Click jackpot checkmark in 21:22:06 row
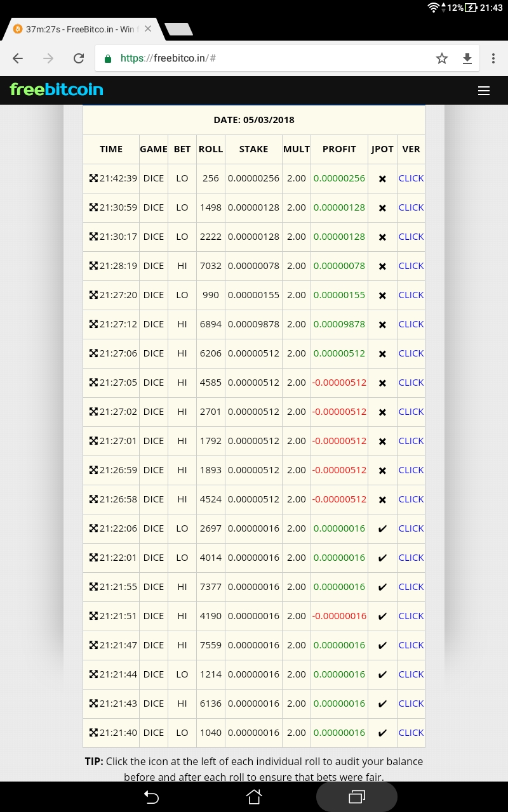 (382, 528)
